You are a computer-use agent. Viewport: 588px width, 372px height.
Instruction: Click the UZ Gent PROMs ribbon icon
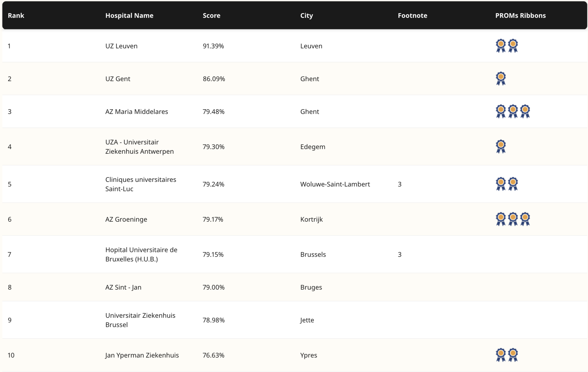click(501, 78)
